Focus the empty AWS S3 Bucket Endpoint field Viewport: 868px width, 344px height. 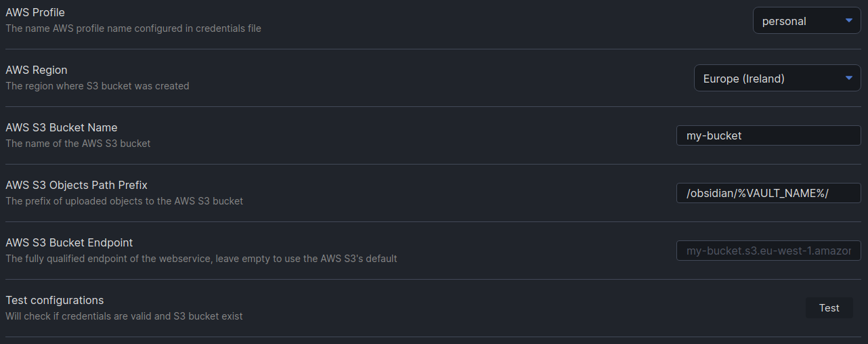pyautogui.click(x=768, y=251)
